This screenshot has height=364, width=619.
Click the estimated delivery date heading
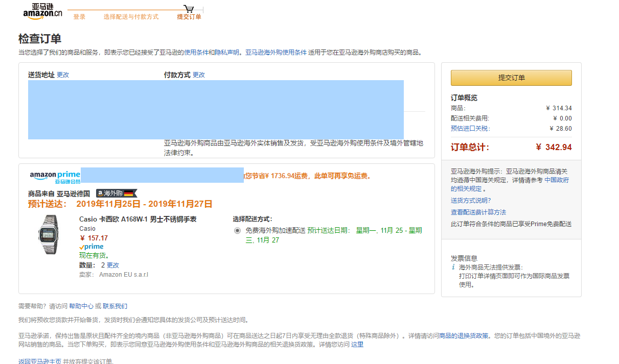coord(120,204)
